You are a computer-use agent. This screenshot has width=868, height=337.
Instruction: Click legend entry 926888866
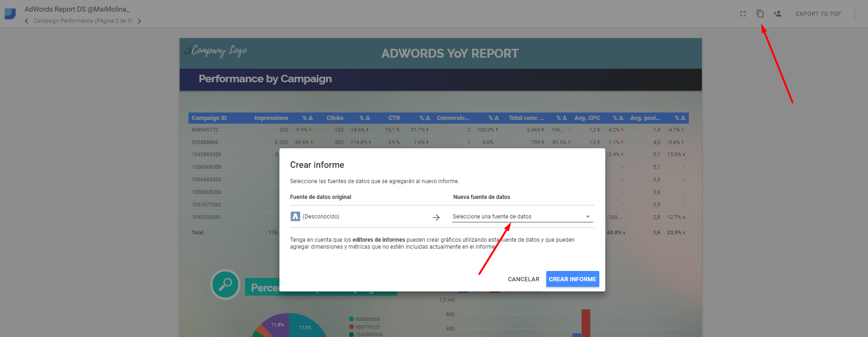(364, 319)
